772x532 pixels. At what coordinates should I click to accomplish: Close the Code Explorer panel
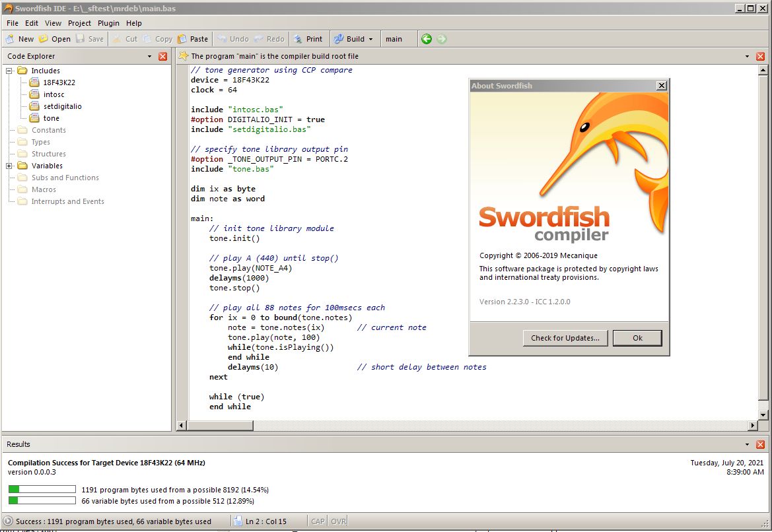point(163,56)
